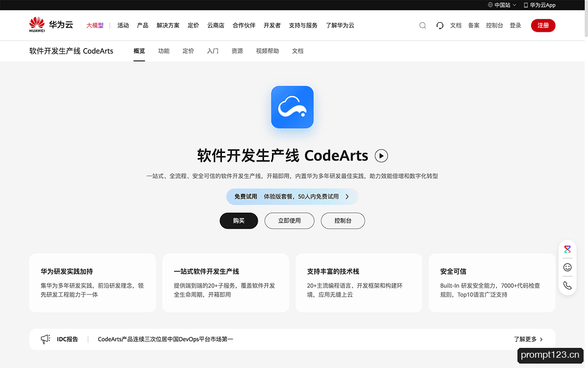This screenshot has height=368, width=588.
Task: Open the 产品 navigation menu
Action: (143, 26)
